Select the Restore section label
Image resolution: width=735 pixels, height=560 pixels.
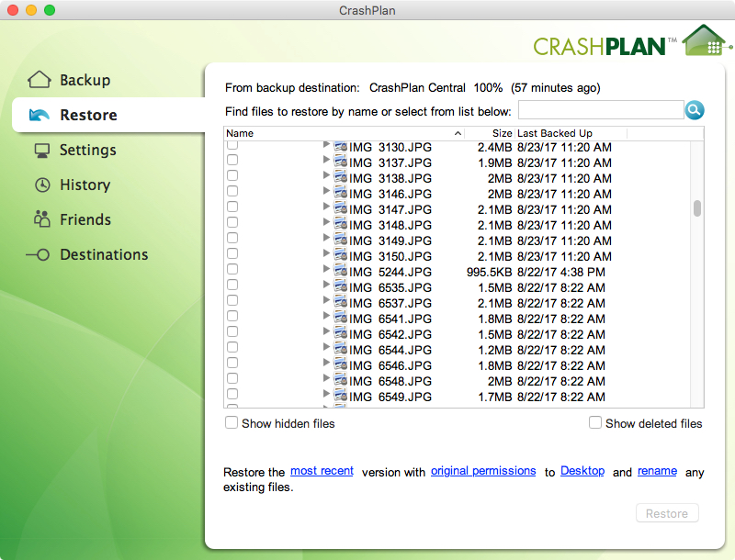pos(88,115)
